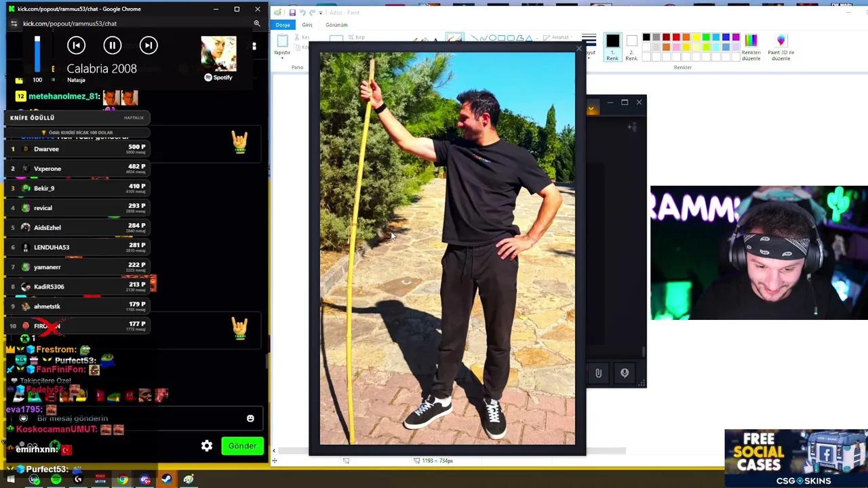Select KadiR5306 in the leaderboard
This screenshot has height=488, width=868.
pyautogui.click(x=77, y=286)
